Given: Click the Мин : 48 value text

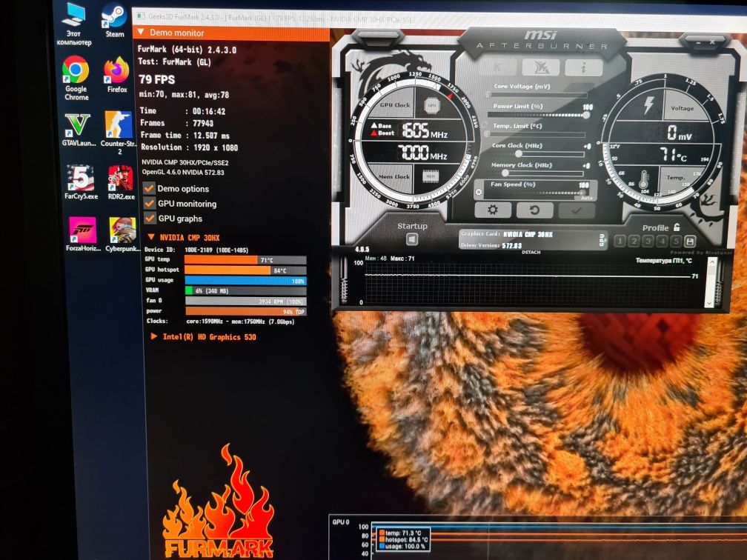Looking at the screenshot, I should [x=376, y=258].
